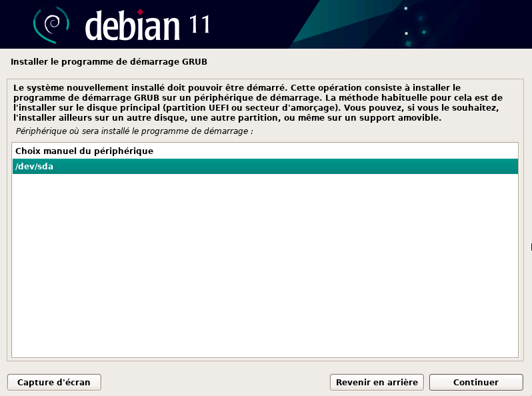This screenshot has height=396, width=532.
Task: Go back with Revenir en arrière
Action: point(377,383)
